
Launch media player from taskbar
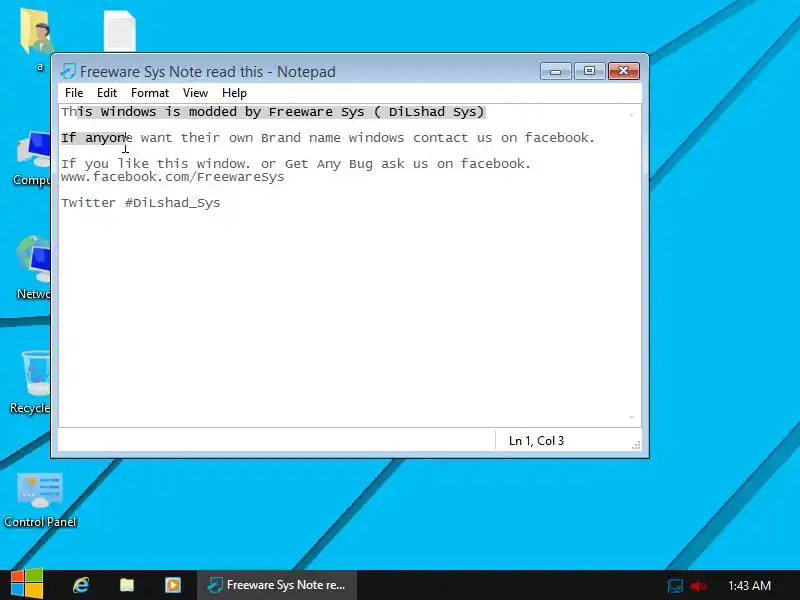pos(172,585)
